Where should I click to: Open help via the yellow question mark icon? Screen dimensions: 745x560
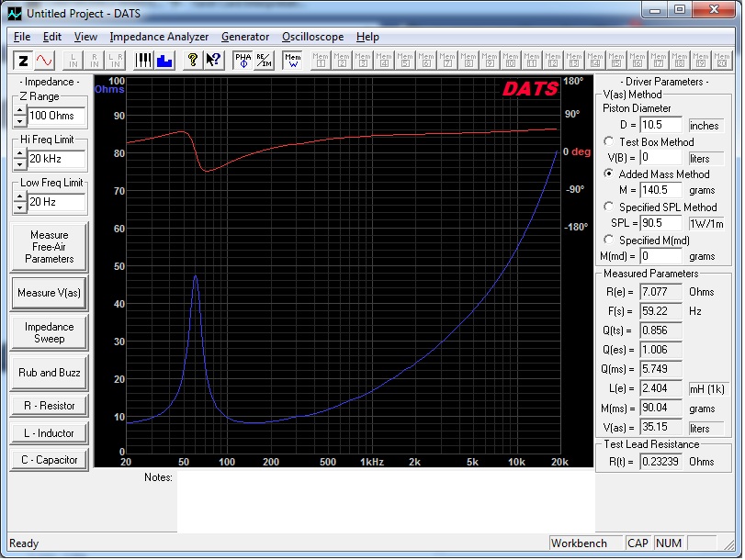[192, 61]
